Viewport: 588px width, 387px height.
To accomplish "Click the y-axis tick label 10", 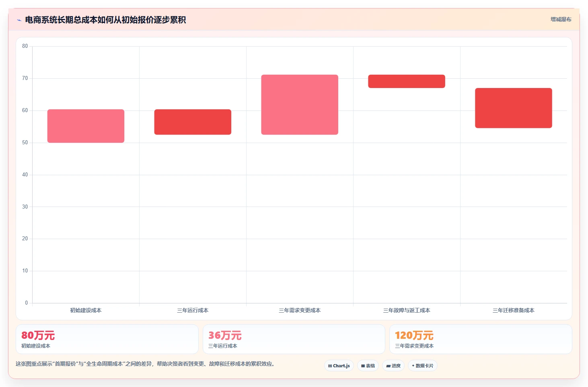I will tap(25, 271).
